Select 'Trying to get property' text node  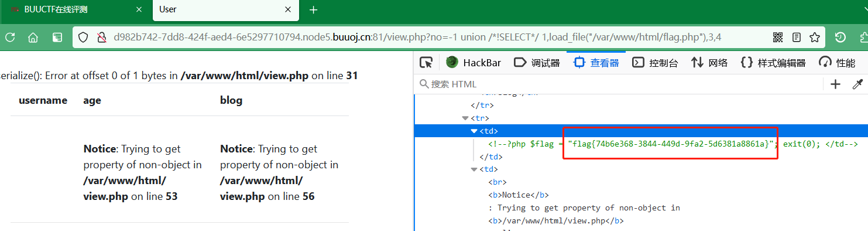[584, 208]
